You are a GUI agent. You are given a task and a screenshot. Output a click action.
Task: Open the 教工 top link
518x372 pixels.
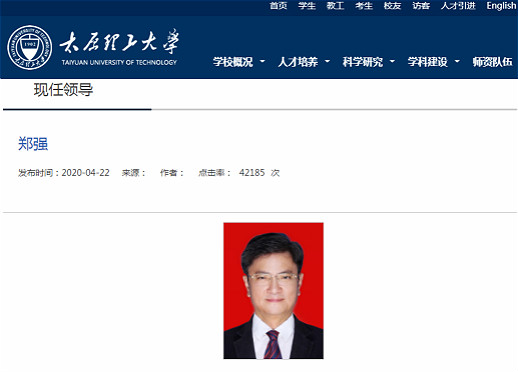coord(335,6)
